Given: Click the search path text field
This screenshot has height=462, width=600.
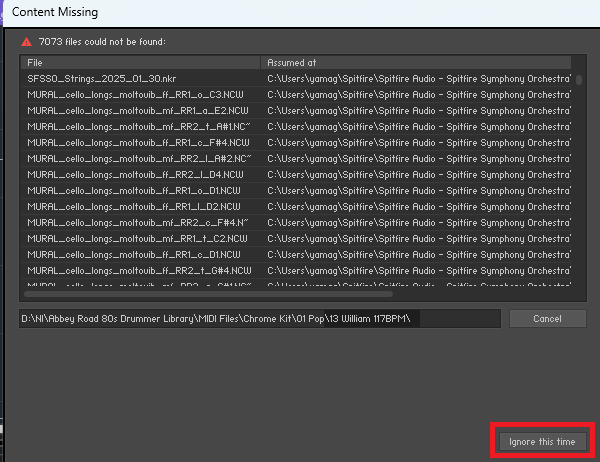Looking at the screenshot, I should (260, 318).
